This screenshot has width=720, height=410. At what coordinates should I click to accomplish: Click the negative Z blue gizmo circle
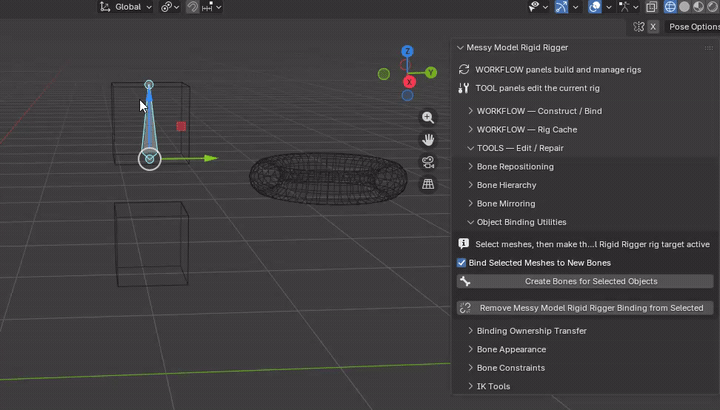click(407, 95)
